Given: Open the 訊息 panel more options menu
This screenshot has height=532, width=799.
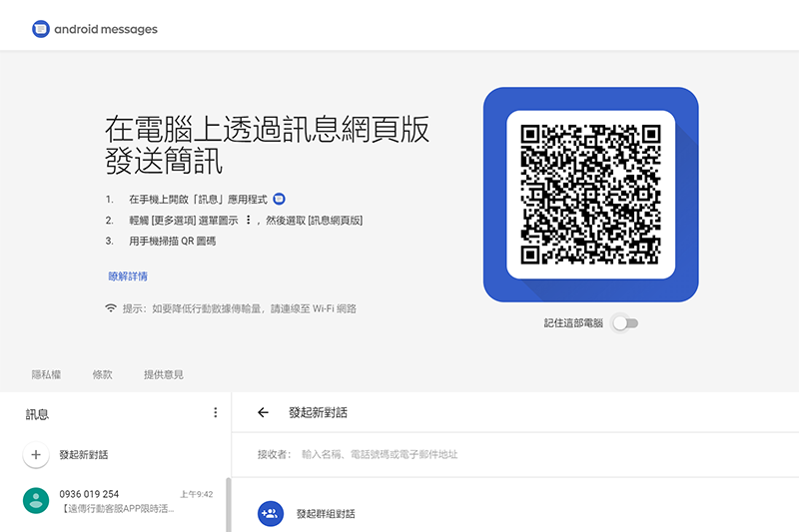Looking at the screenshot, I should (x=216, y=412).
